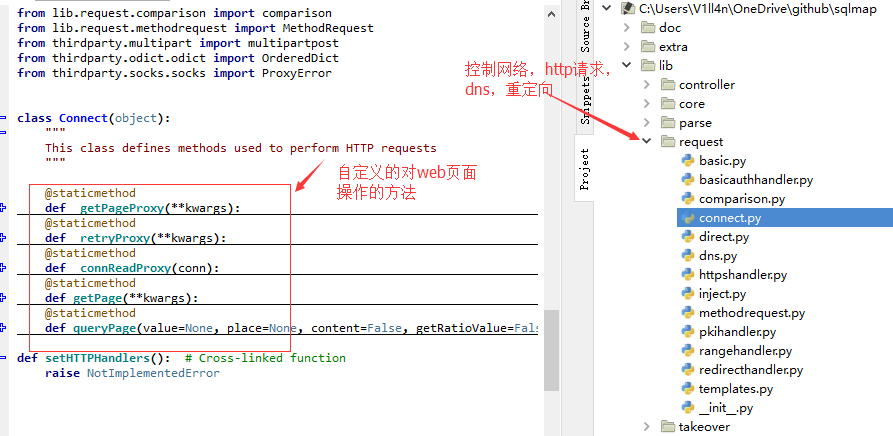Click the editor scrollbar up arrow
The image size is (893, 436).
(x=551, y=14)
